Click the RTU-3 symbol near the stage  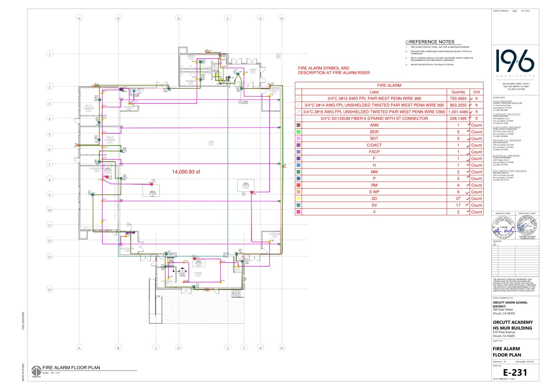(199, 262)
